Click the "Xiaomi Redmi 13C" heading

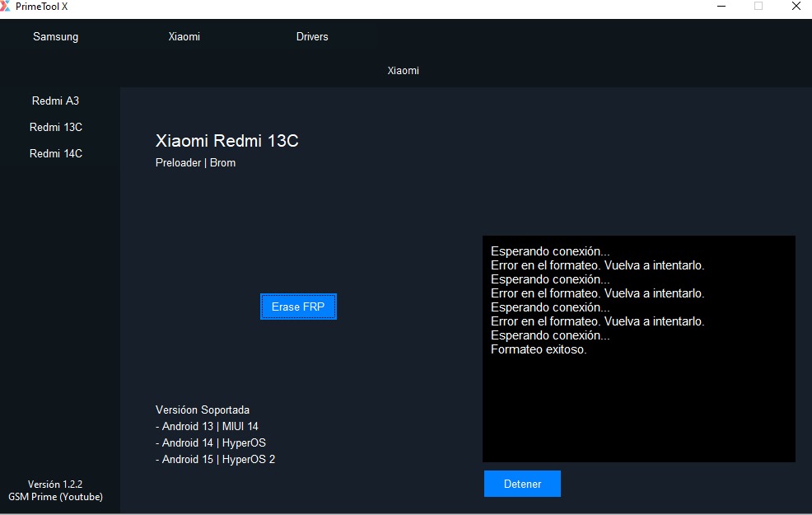(227, 141)
